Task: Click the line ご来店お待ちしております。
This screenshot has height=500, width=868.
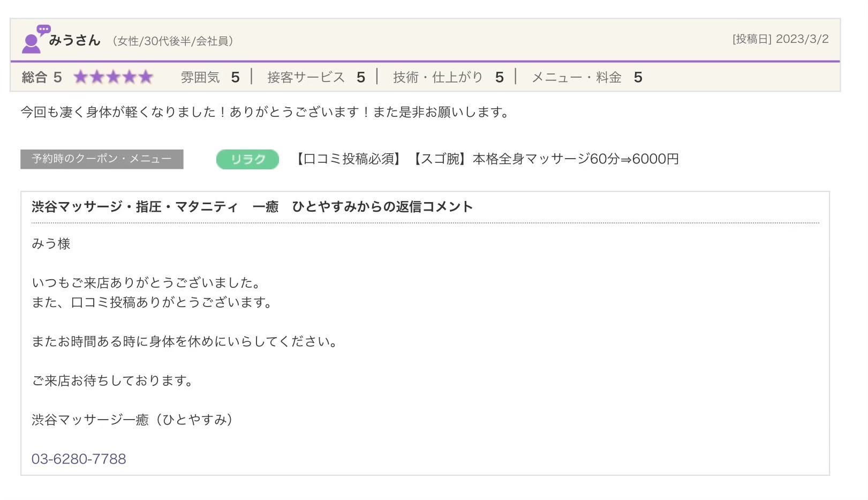Action: click(x=113, y=380)
